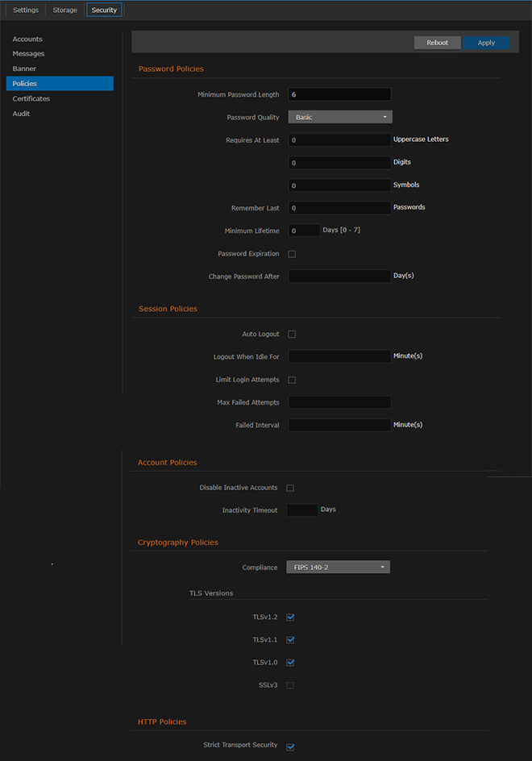Switch to the Storage tab
The width and height of the screenshot is (532, 761).
click(64, 10)
